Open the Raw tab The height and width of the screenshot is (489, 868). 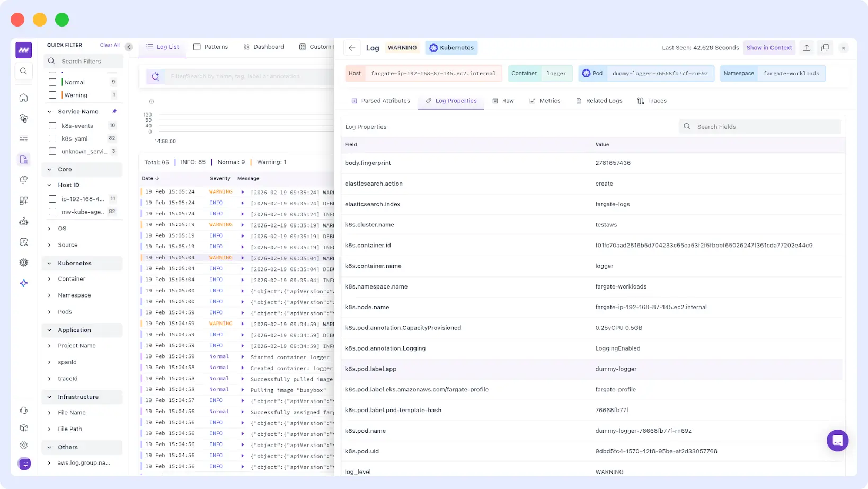tap(503, 101)
